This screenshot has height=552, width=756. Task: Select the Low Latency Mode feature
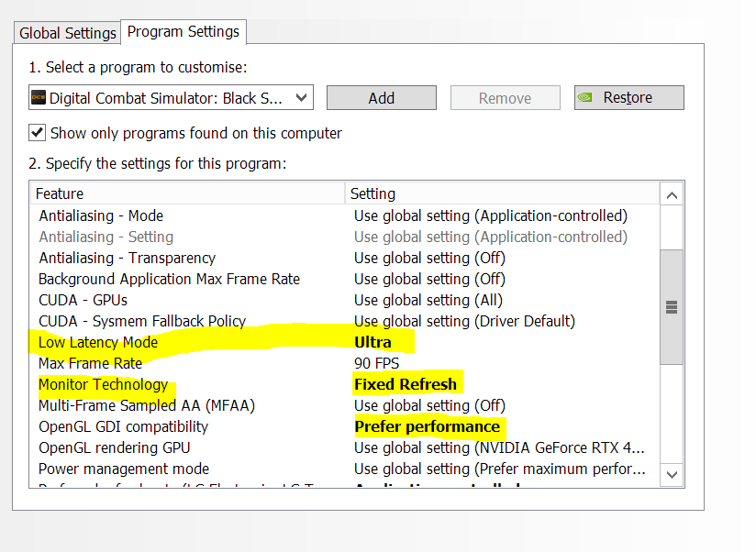click(98, 342)
